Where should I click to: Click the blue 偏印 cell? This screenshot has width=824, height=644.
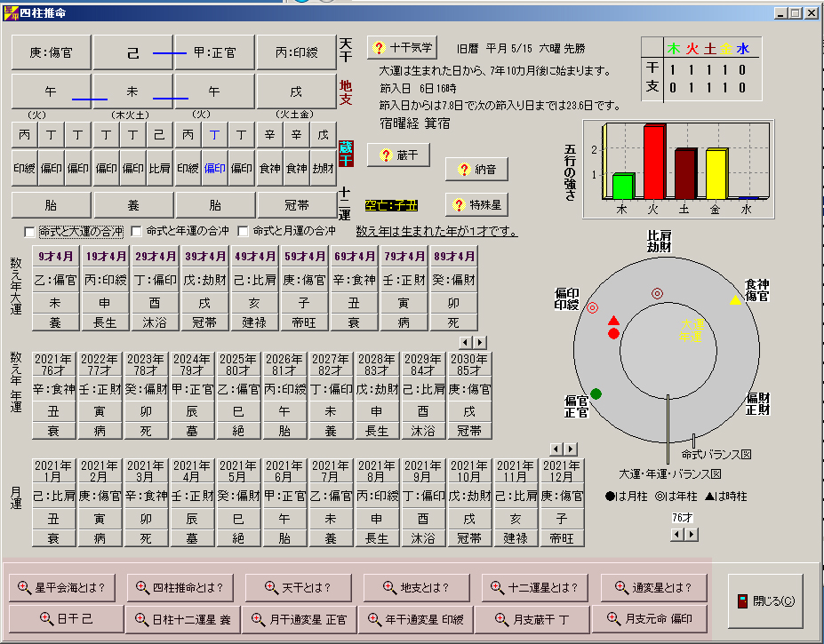pyautogui.click(x=215, y=168)
